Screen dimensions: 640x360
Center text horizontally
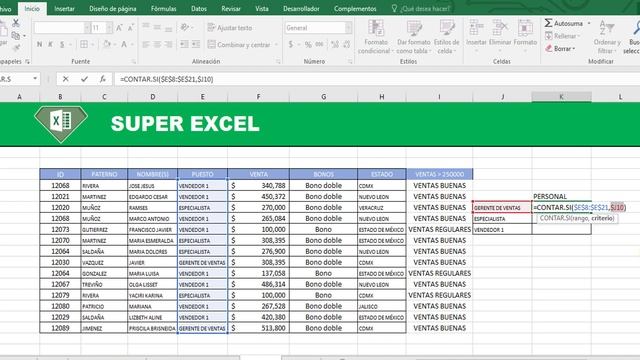[x=157, y=44]
